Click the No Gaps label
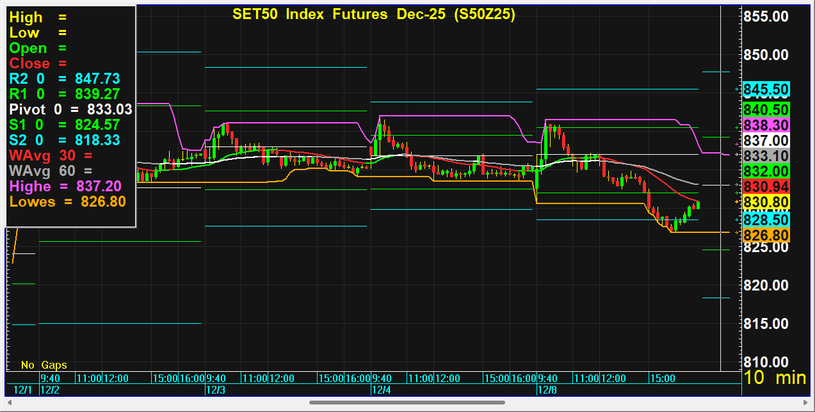The width and height of the screenshot is (815, 412). coord(43,365)
